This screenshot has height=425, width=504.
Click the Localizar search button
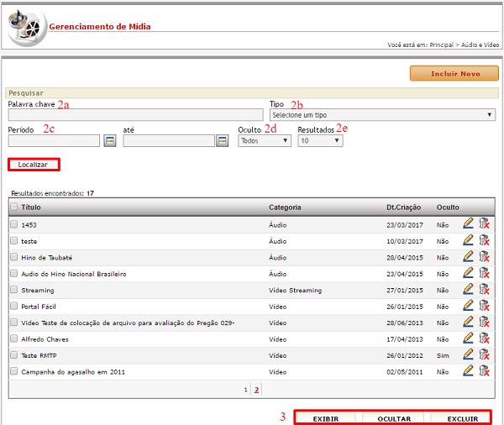point(34,165)
